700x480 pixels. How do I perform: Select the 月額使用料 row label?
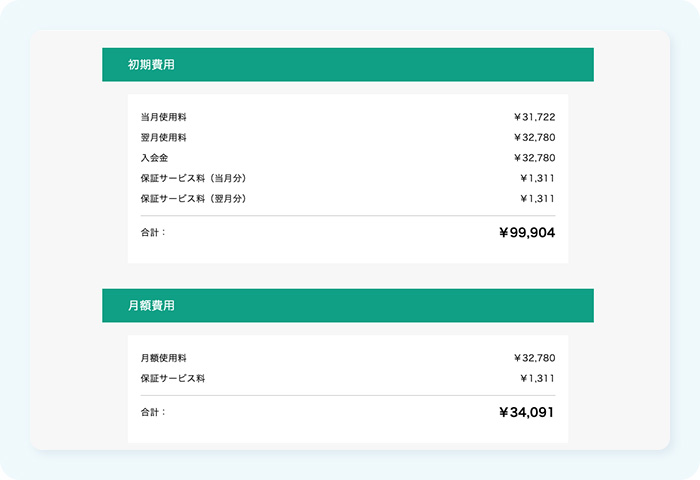coord(164,358)
